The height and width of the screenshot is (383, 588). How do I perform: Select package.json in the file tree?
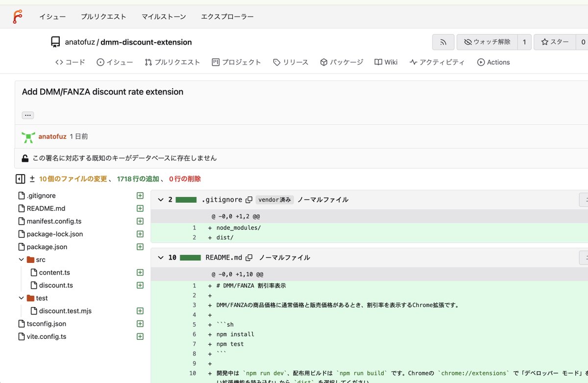[x=47, y=247]
